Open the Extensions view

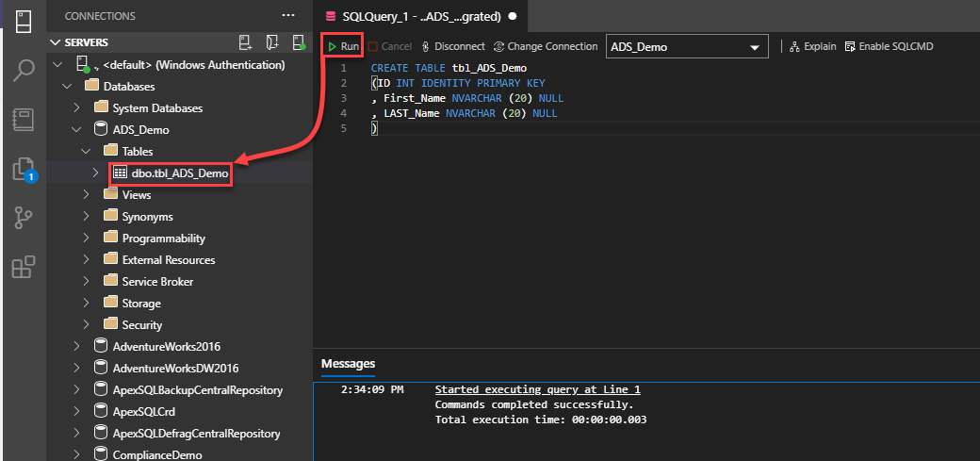[x=24, y=268]
